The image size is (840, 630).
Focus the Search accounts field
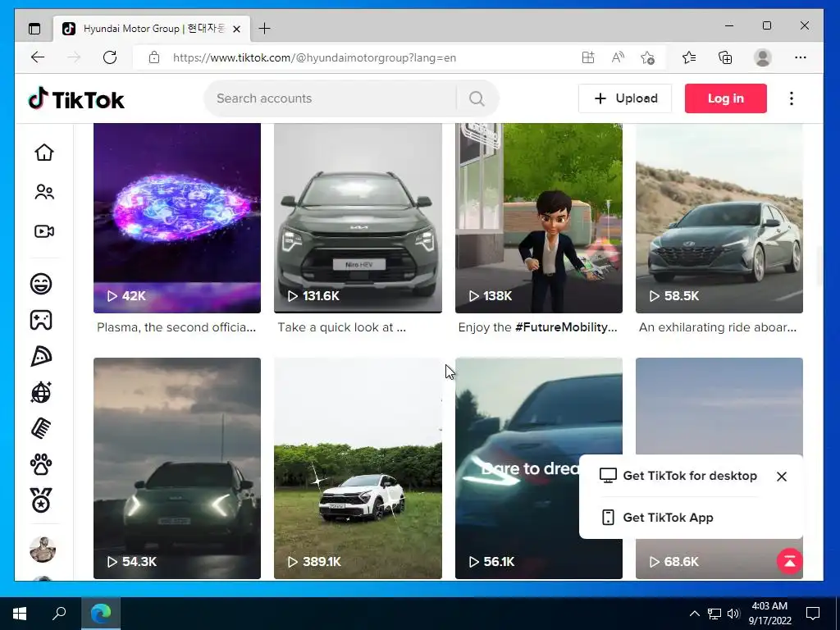tap(332, 98)
